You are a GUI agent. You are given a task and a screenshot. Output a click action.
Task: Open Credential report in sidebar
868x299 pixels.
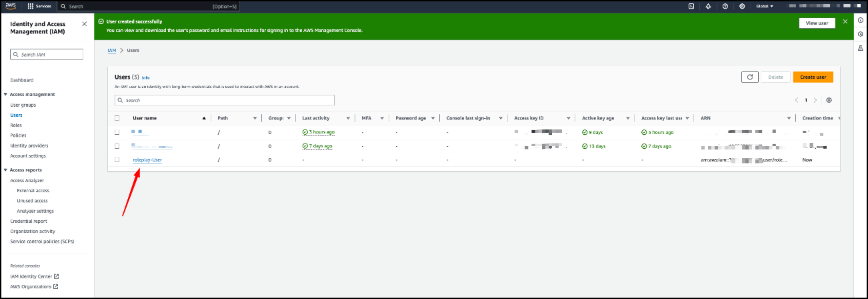(x=29, y=221)
